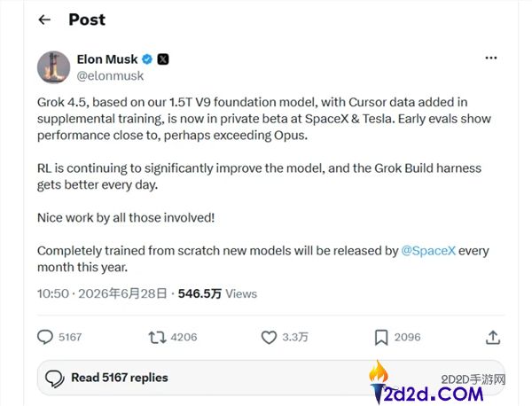Click the blue verified checkmark badge

[x=147, y=59]
